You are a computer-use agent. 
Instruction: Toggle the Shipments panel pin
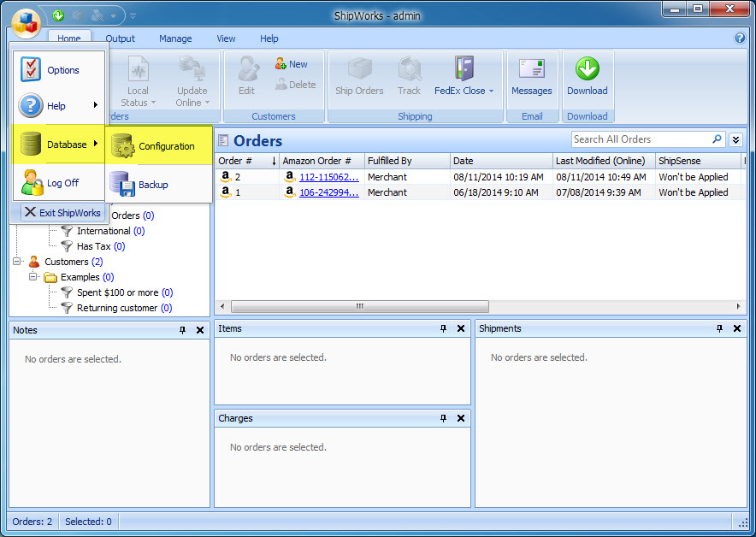point(720,328)
